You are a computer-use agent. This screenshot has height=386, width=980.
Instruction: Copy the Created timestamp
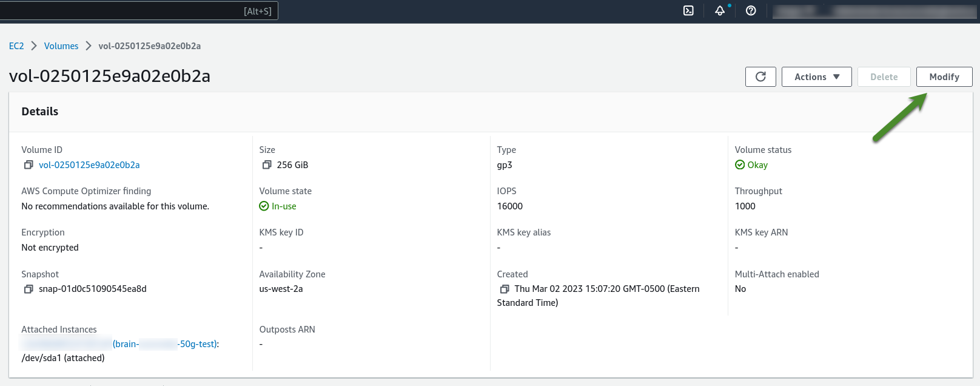pos(504,289)
